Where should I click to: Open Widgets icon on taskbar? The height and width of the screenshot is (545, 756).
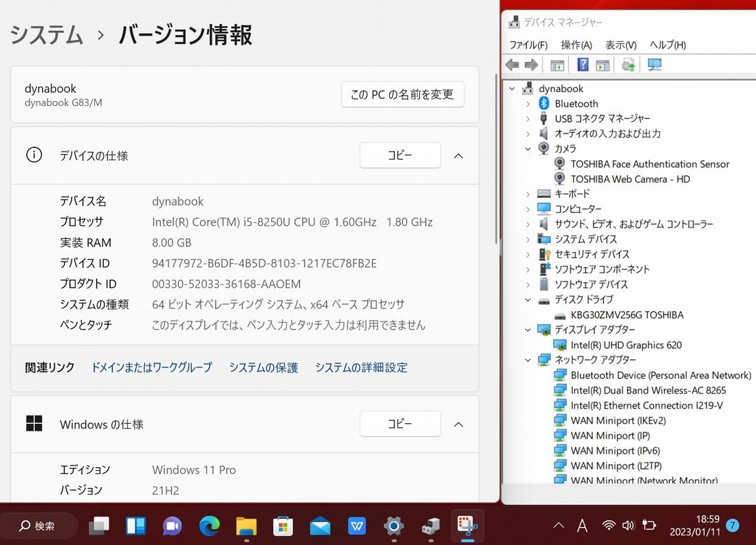(x=136, y=526)
